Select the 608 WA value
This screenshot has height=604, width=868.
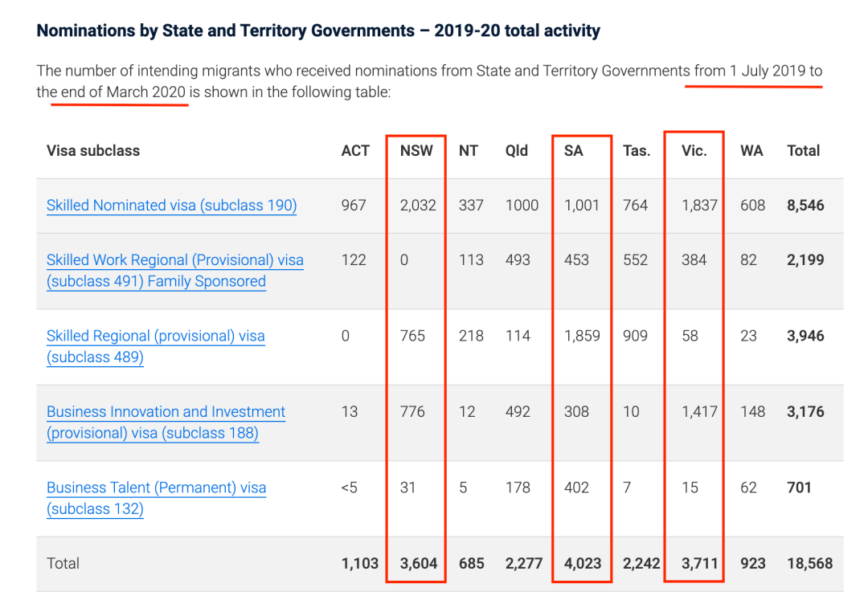tap(753, 205)
